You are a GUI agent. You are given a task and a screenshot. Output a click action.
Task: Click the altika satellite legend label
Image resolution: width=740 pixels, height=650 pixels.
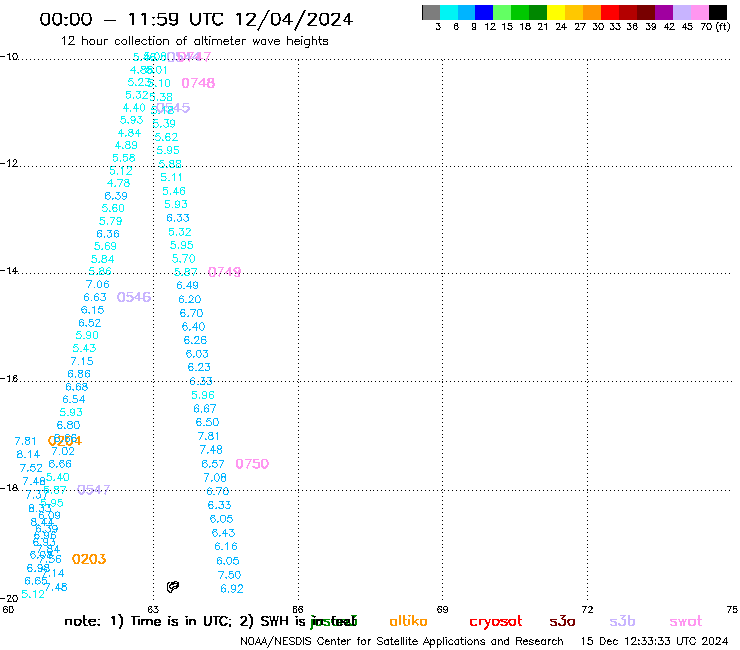click(408, 621)
